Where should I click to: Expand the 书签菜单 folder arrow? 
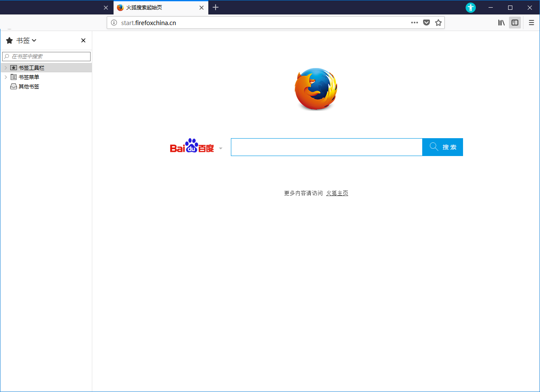coord(6,77)
